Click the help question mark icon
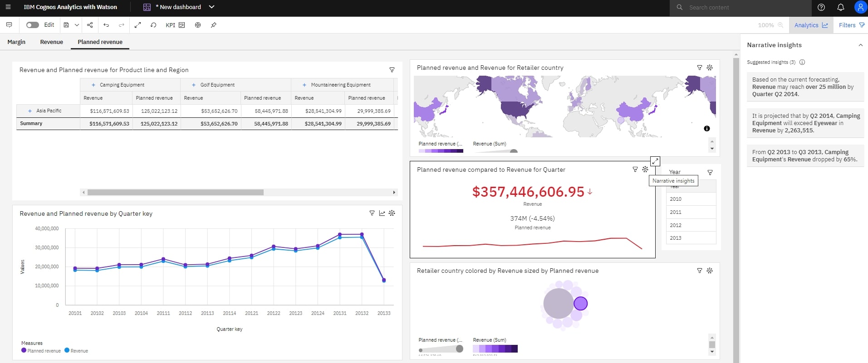Image resolution: width=868 pixels, height=363 pixels. (821, 7)
